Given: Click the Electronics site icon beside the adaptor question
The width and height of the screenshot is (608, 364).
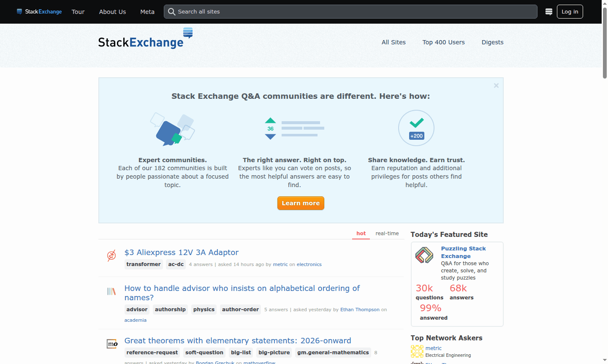Looking at the screenshot, I should click(111, 255).
